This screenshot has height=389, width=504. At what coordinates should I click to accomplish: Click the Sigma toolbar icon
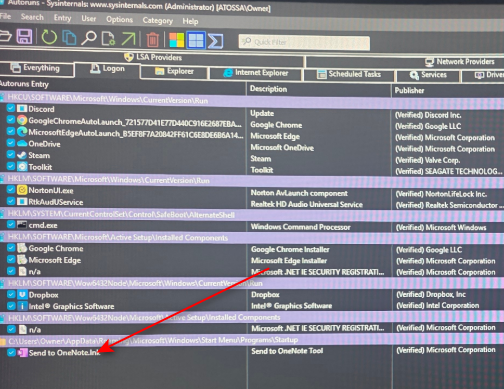216,41
